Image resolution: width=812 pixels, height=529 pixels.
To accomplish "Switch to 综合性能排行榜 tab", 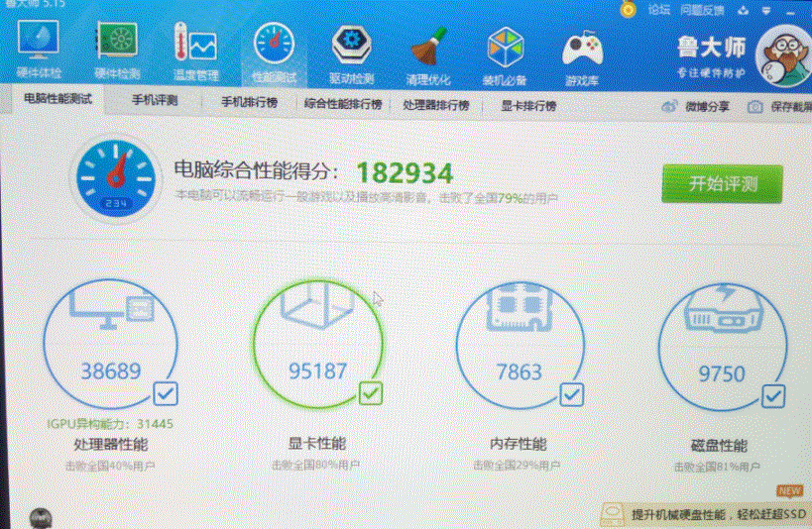I will click(343, 104).
